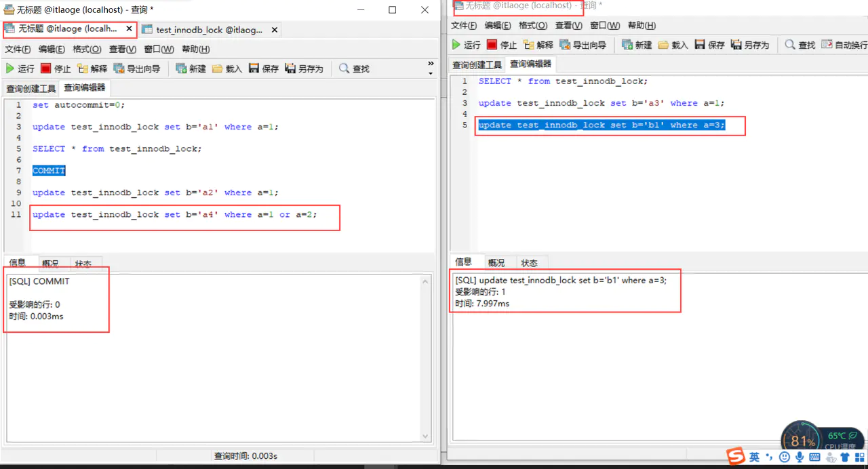Open the 帮助(H) menu in left window

(x=196, y=49)
